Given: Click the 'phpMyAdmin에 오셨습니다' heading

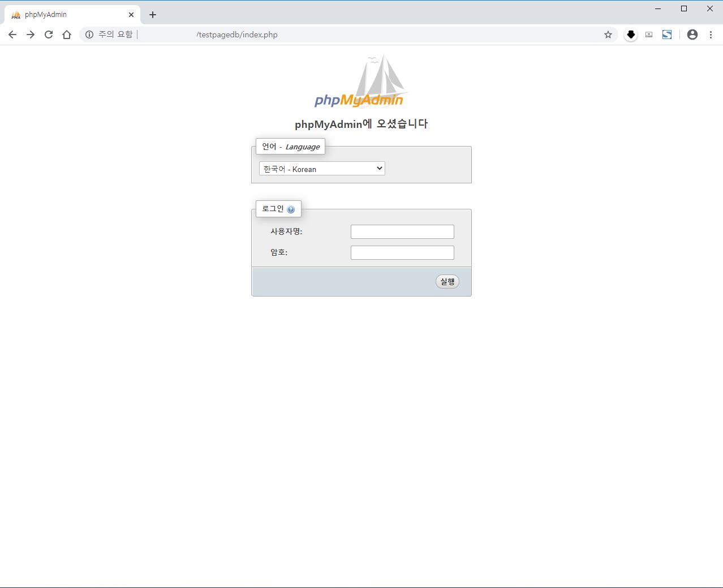Looking at the screenshot, I should [x=361, y=124].
